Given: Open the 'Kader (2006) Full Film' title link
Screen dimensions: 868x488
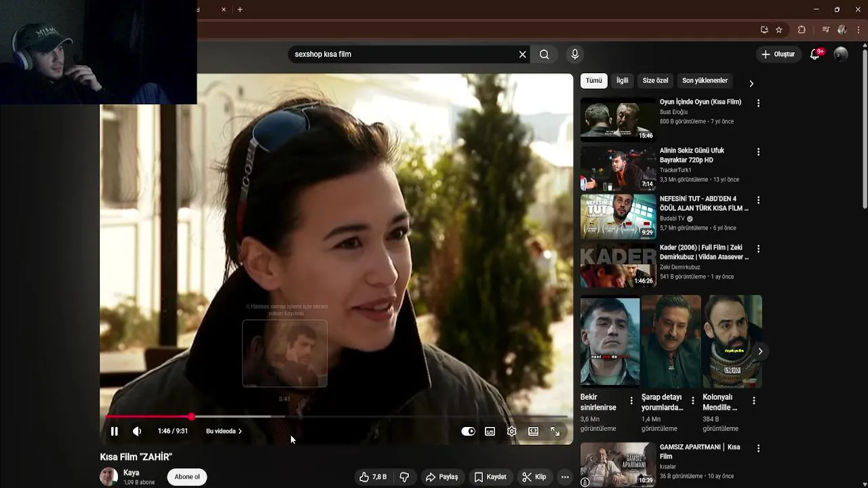Looking at the screenshot, I should coord(704,252).
